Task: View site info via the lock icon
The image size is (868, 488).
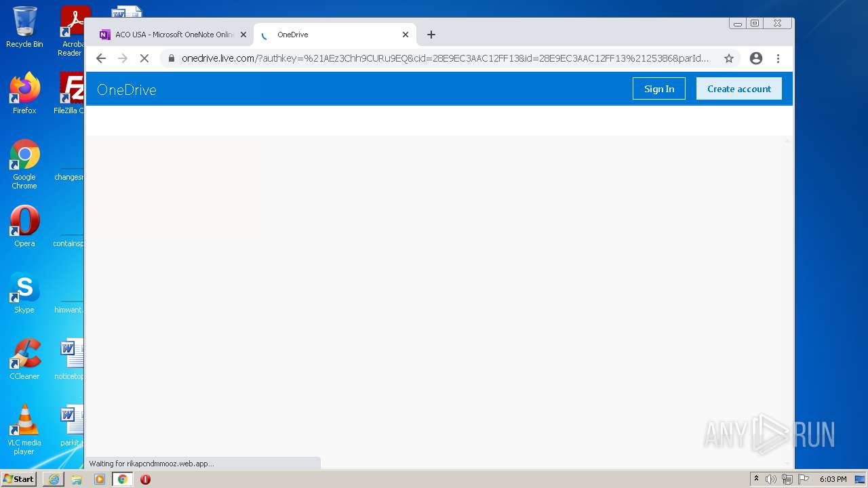Action: tap(172, 58)
